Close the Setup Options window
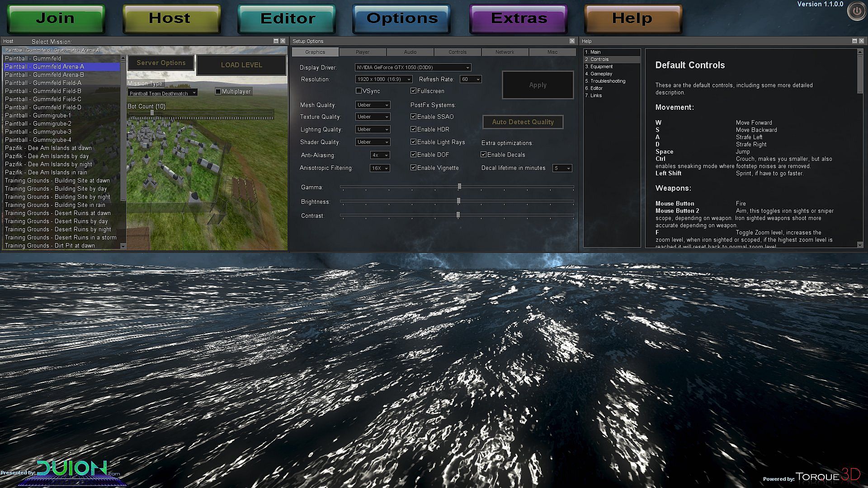Viewport: 868px width, 488px height. pos(572,41)
